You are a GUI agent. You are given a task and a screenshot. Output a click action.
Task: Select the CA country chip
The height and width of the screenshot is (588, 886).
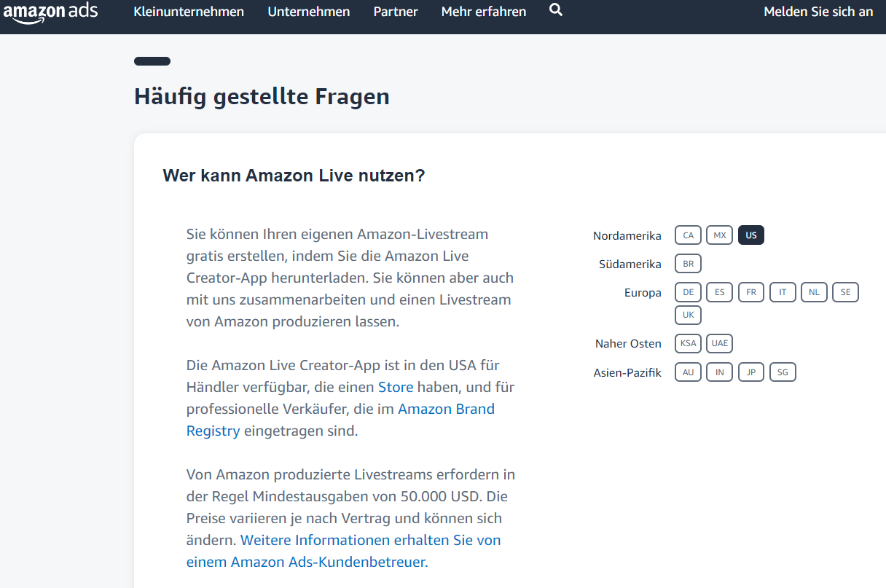click(688, 235)
